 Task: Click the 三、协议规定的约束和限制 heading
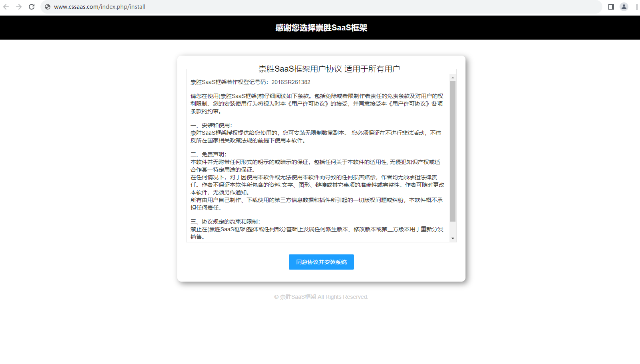click(225, 222)
